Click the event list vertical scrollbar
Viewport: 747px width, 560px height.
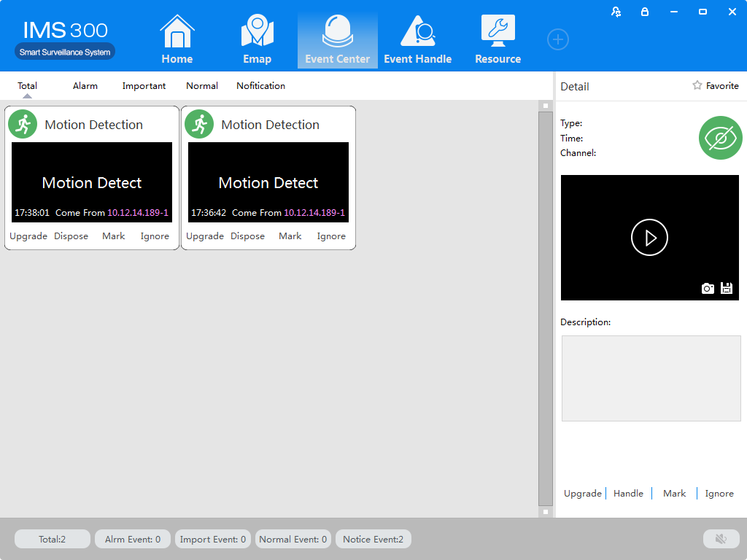pyautogui.click(x=545, y=306)
